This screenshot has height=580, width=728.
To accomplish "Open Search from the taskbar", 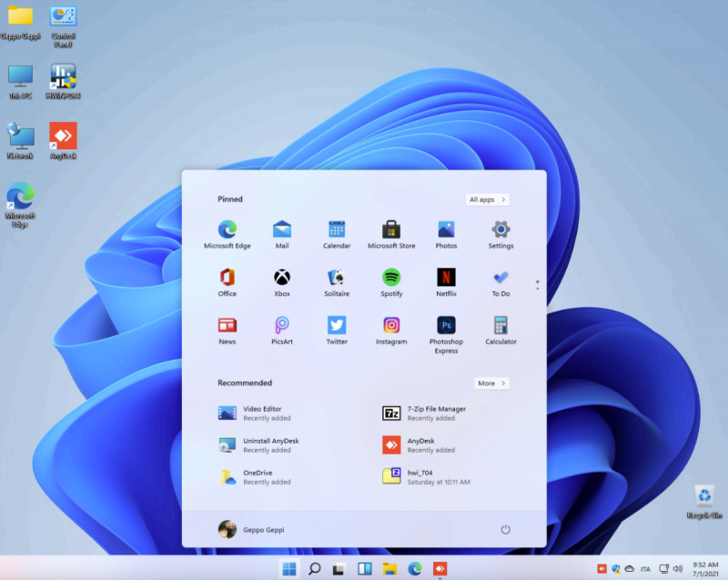I will 314,569.
